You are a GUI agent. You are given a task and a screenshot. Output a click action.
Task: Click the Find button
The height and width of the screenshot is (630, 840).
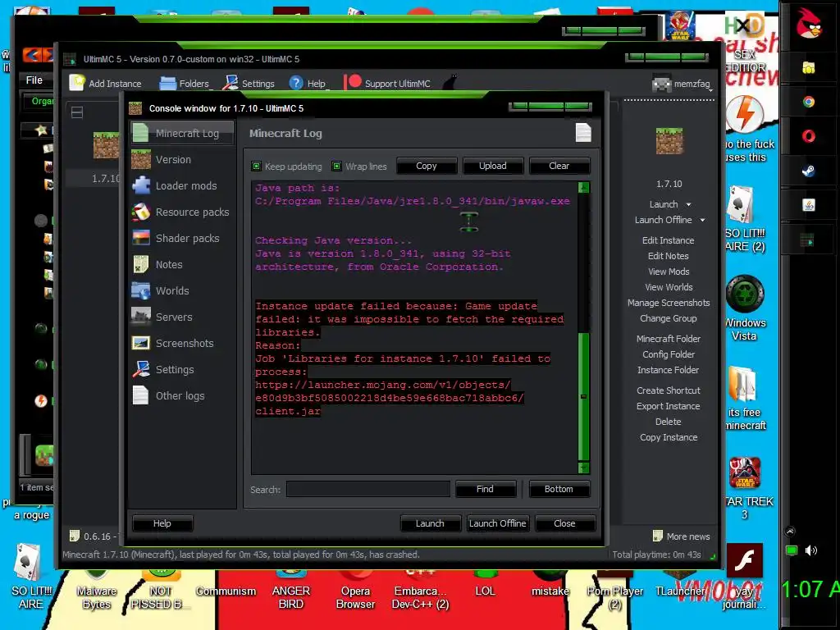pyautogui.click(x=486, y=489)
